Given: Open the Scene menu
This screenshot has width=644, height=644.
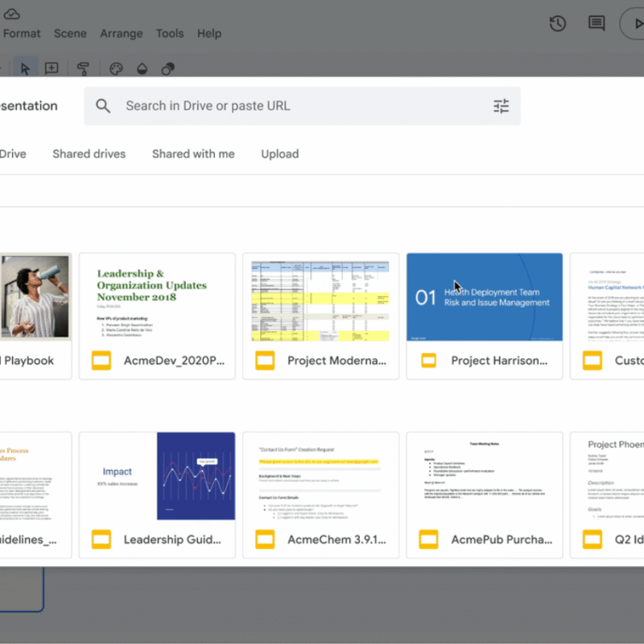Looking at the screenshot, I should click(x=70, y=34).
